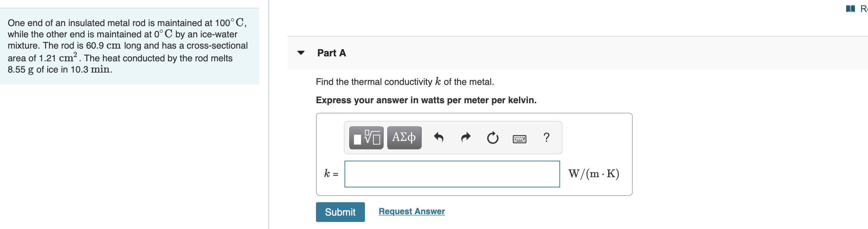Select the Part A header
The height and width of the screenshot is (229, 868).
[x=331, y=53]
